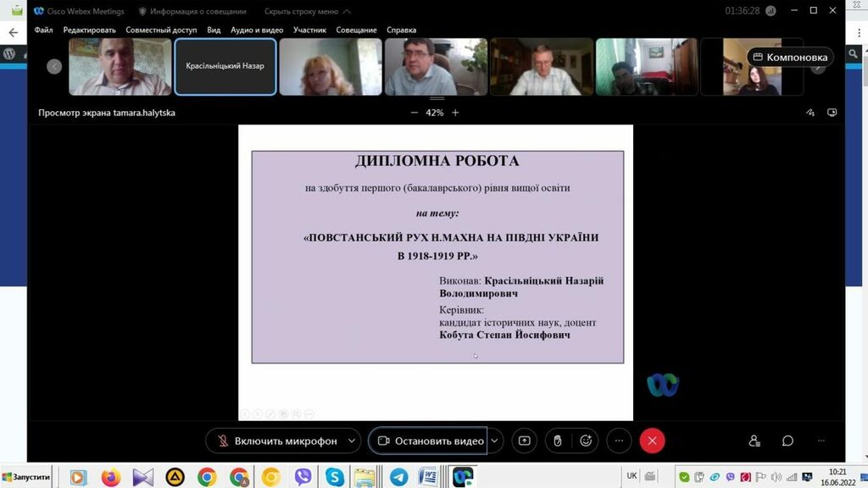
Task: Unmute with the Включить микрофон button
Action: coord(276,441)
